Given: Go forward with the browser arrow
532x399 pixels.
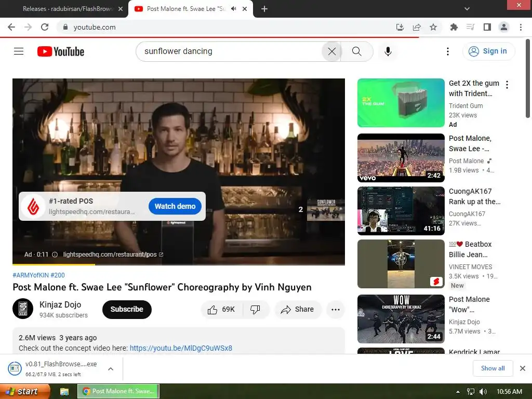Looking at the screenshot, I should (28, 27).
